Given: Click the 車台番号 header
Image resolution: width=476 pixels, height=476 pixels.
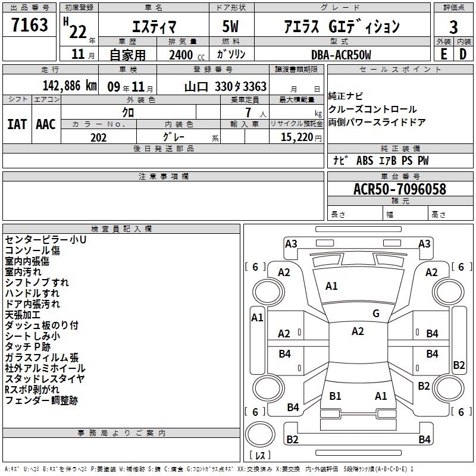Looking at the screenshot, I should pyautogui.click(x=400, y=176).
